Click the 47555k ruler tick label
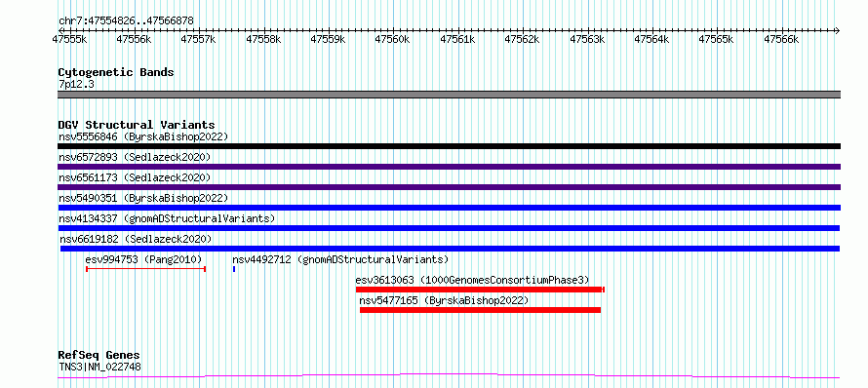 (70, 39)
